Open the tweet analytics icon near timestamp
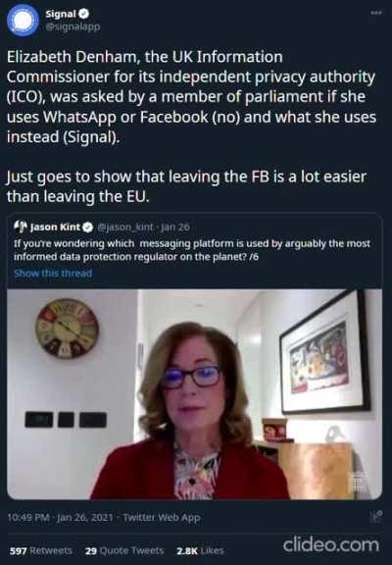This screenshot has width=392, height=565. 377,516
